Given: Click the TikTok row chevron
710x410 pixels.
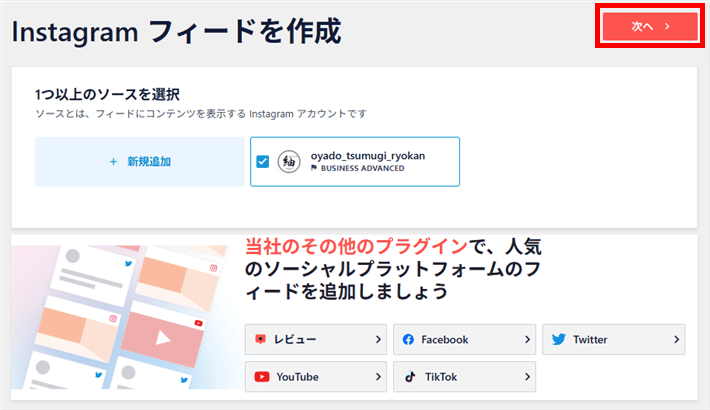Looking at the screenshot, I should [x=527, y=376].
